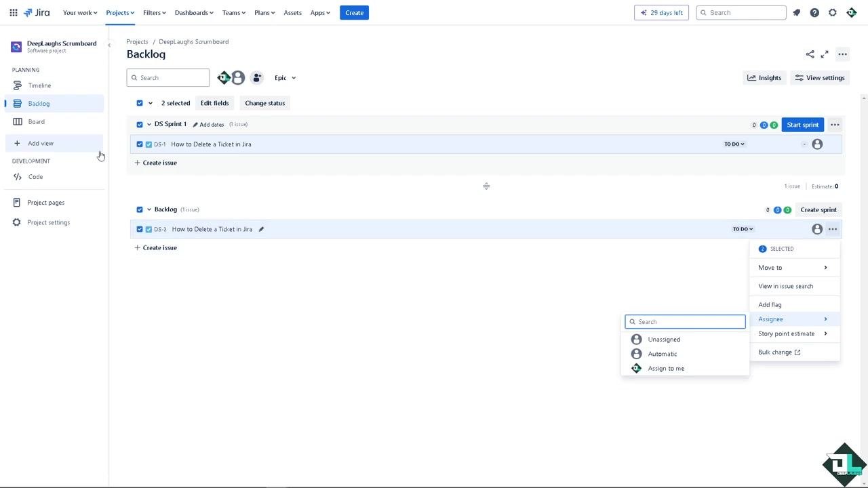Click the Project pages icon
The height and width of the screenshot is (488, 868).
click(17, 203)
